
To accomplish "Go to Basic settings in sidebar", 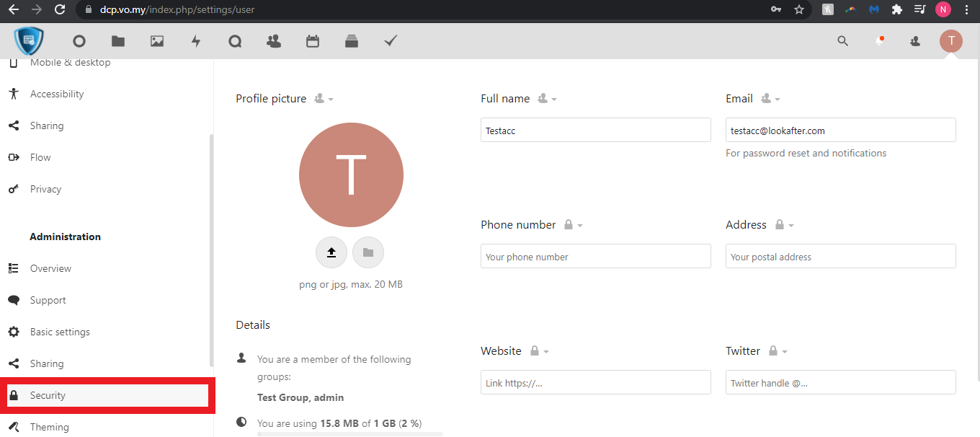I will click(x=60, y=332).
